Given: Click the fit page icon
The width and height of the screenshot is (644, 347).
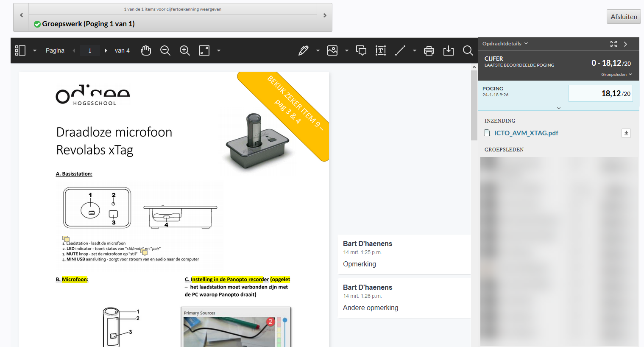Looking at the screenshot, I should coord(204,50).
